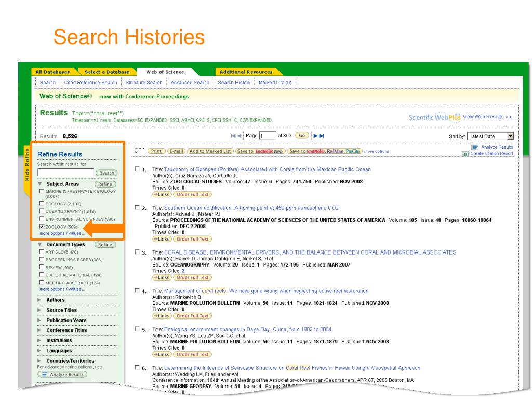Click Refine button beside Subject Areas
This screenshot has height=399, width=532.
[x=105, y=184]
